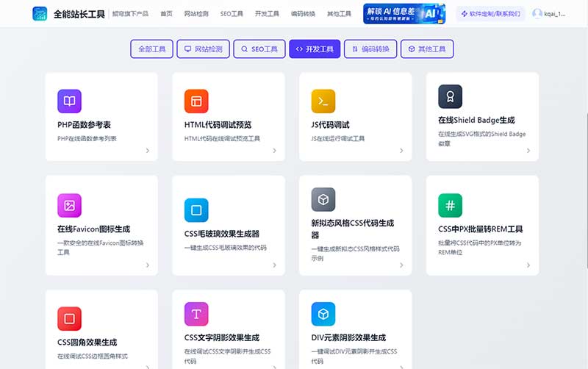
Task: Open 编码转换 in the top navigation
Action: (303, 14)
